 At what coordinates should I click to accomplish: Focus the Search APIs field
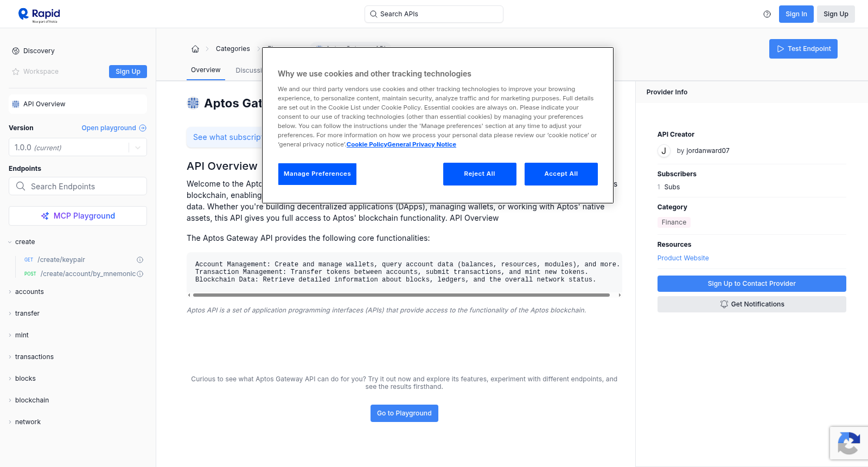click(x=434, y=14)
